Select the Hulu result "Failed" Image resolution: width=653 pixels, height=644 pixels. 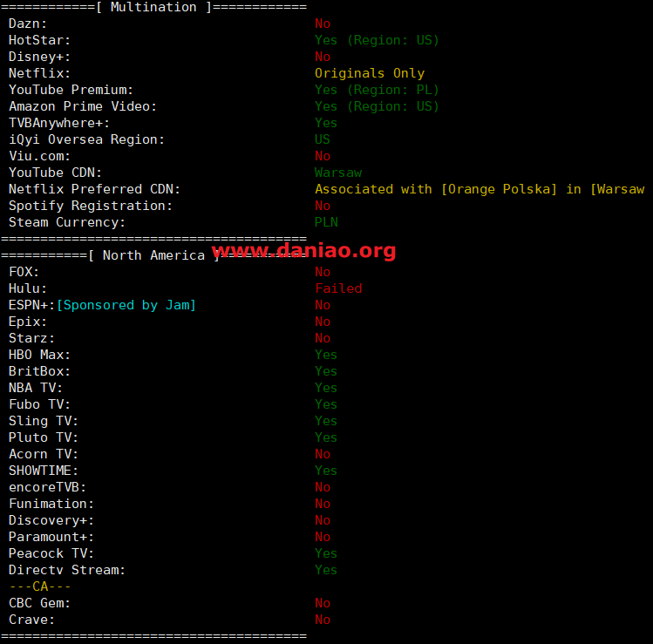(338, 288)
